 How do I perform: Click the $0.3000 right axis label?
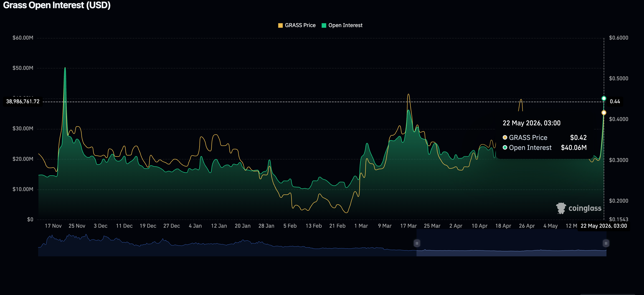(x=619, y=160)
